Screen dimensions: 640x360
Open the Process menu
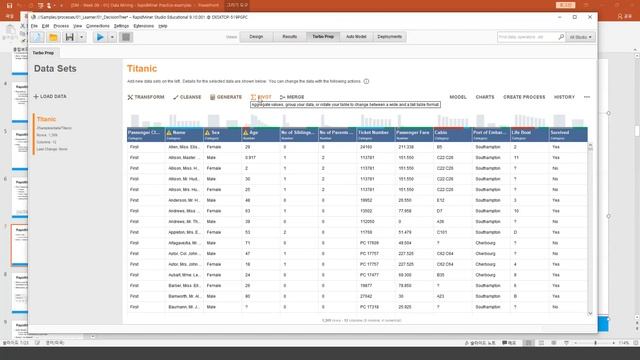pos(61,26)
